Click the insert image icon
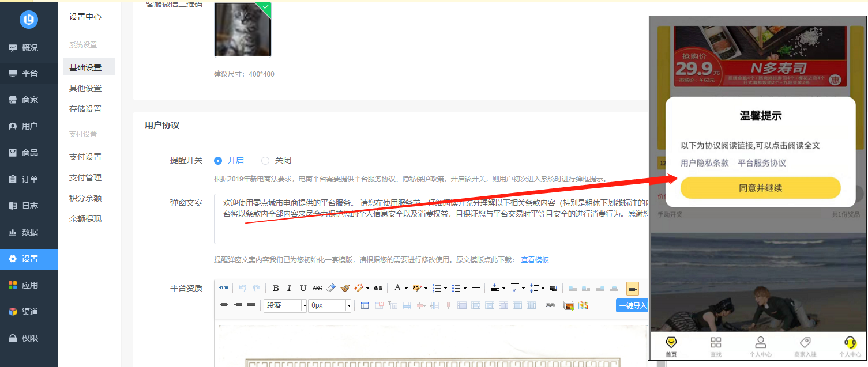 (569, 305)
